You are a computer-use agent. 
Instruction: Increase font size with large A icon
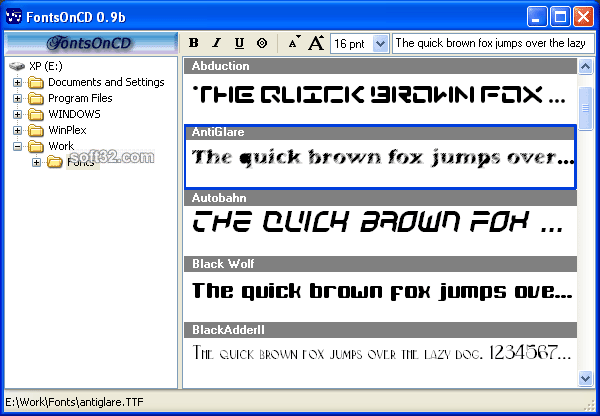point(316,43)
